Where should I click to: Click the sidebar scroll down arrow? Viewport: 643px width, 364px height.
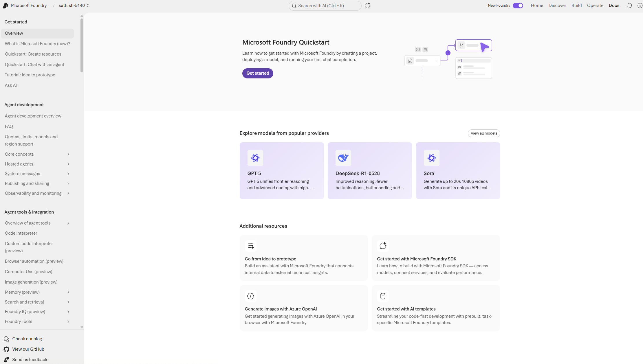82,327
